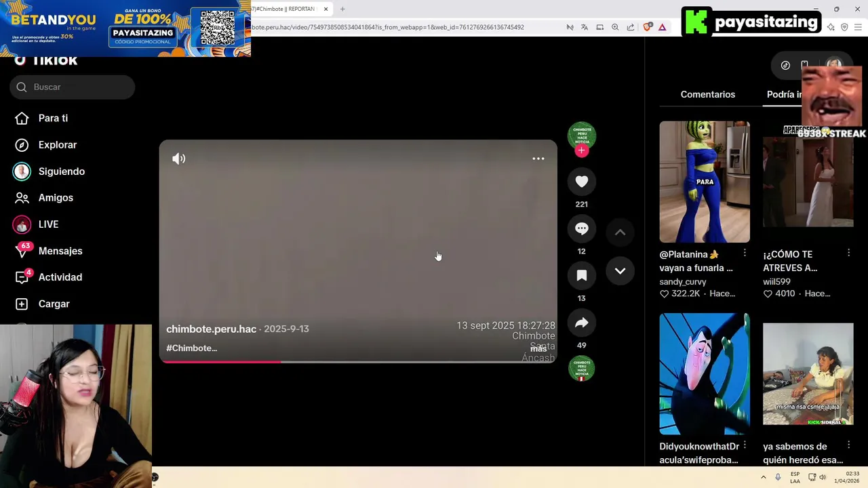Click the Brave Rewards triangle icon
The width and height of the screenshot is (868, 488).
662,27
